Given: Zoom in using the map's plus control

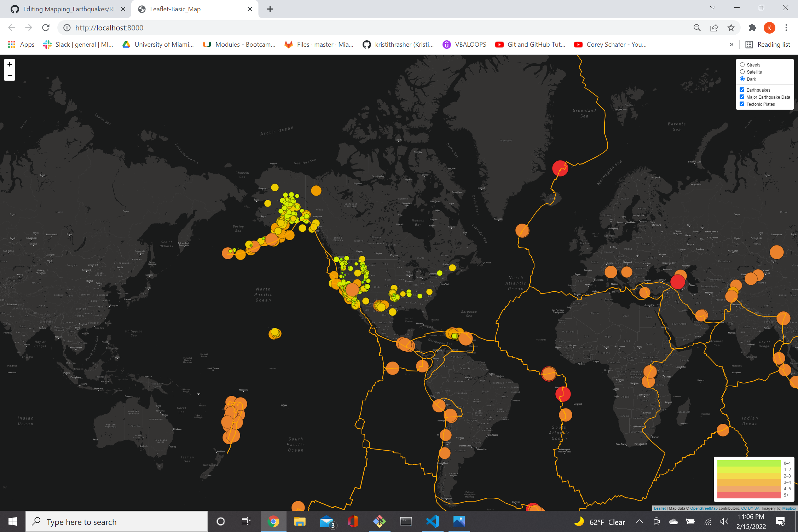Looking at the screenshot, I should (9, 64).
